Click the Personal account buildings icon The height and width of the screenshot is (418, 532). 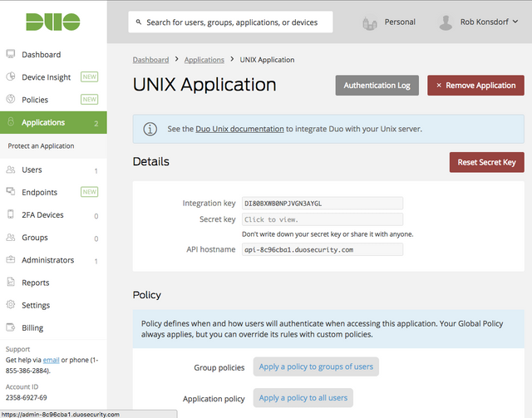pos(369,23)
